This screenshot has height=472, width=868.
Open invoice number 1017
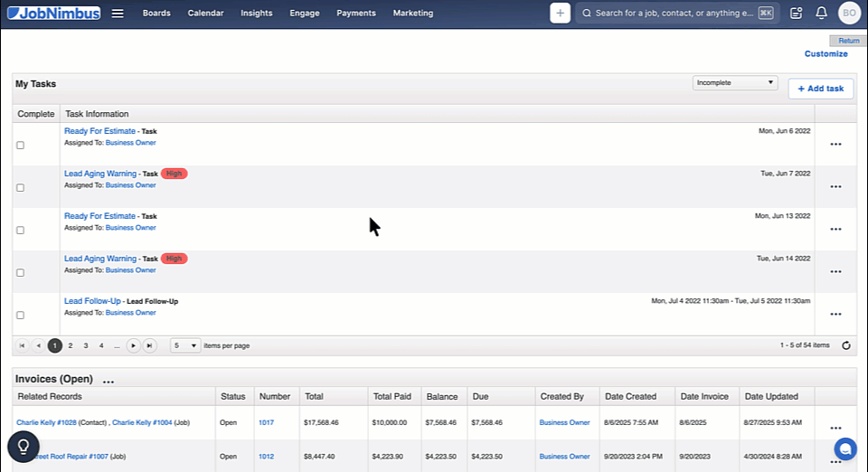[x=266, y=423]
